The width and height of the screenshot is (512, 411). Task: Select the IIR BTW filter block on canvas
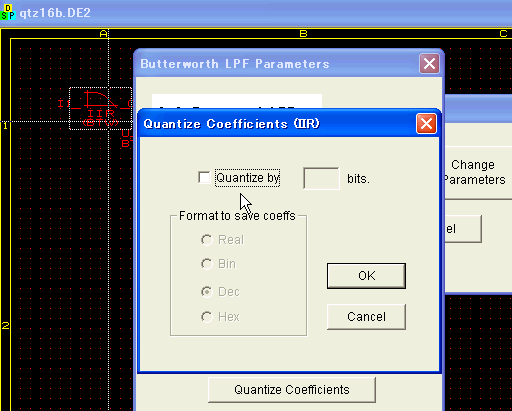click(x=101, y=108)
